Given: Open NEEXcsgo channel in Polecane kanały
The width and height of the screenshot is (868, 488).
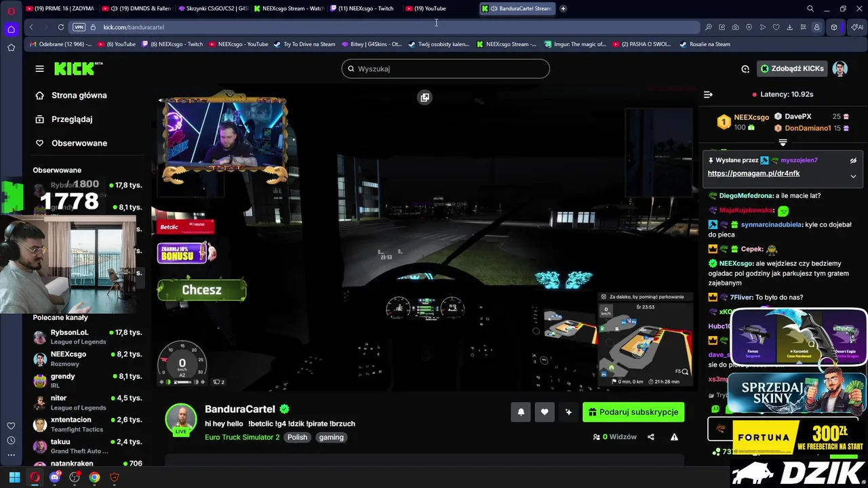Looking at the screenshot, I should pyautogui.click(x=87, y=359).
